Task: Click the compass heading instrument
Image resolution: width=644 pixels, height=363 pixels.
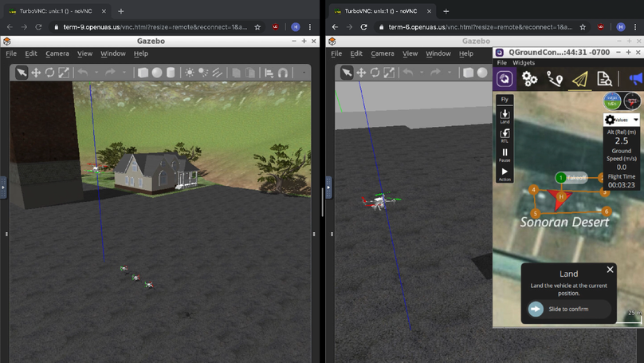Action: click(x=632, y=101)
